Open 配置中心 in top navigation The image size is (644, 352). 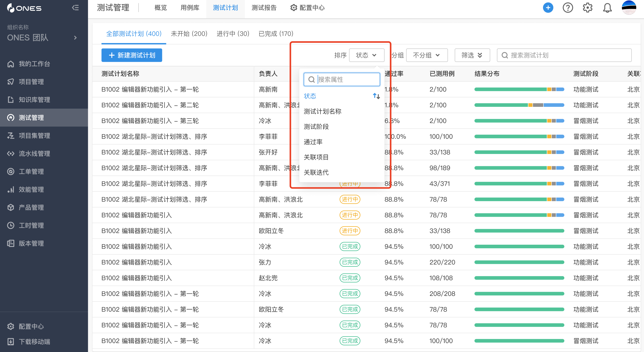pyautogui.click(x=307, y=8)
